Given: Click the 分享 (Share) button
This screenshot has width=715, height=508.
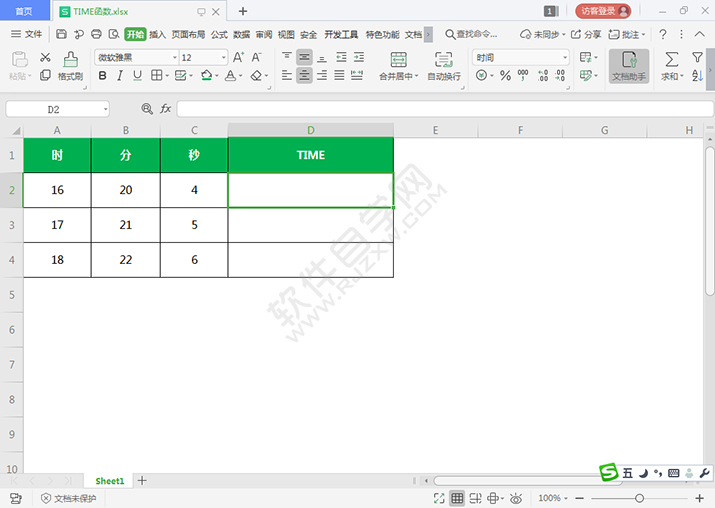Looking at the screenshot, I should 586,34.
